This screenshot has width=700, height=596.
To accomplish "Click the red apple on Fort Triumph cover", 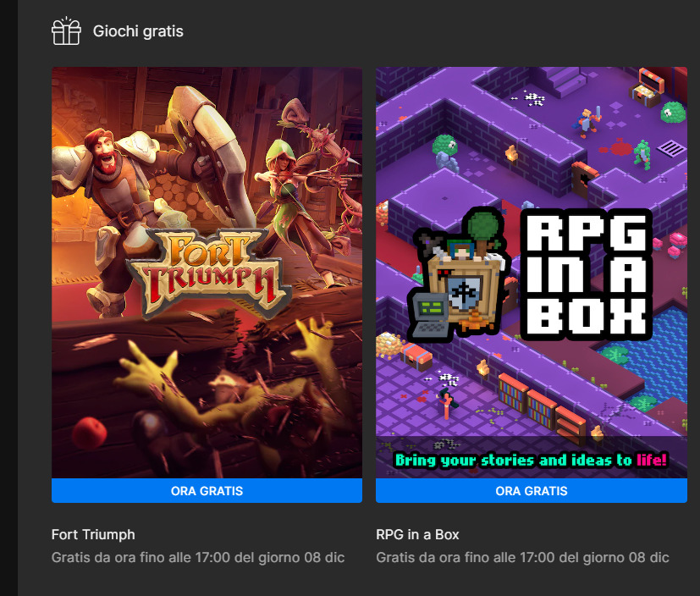I will [90, 433].
